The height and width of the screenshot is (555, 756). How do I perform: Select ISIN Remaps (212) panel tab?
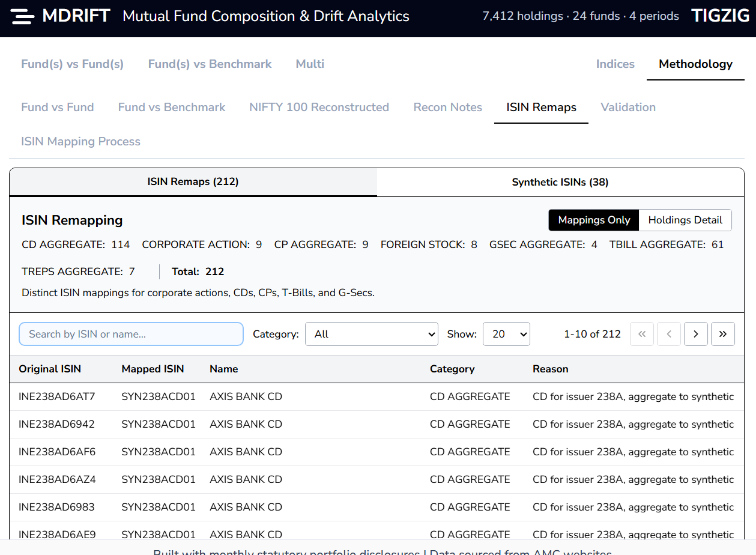click(193, 181)
